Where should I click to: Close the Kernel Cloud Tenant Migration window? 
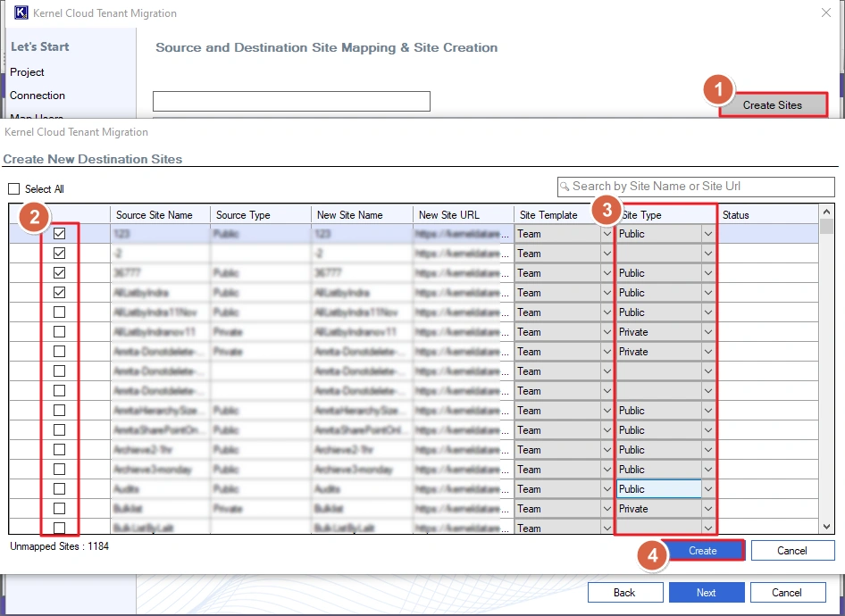824,12
